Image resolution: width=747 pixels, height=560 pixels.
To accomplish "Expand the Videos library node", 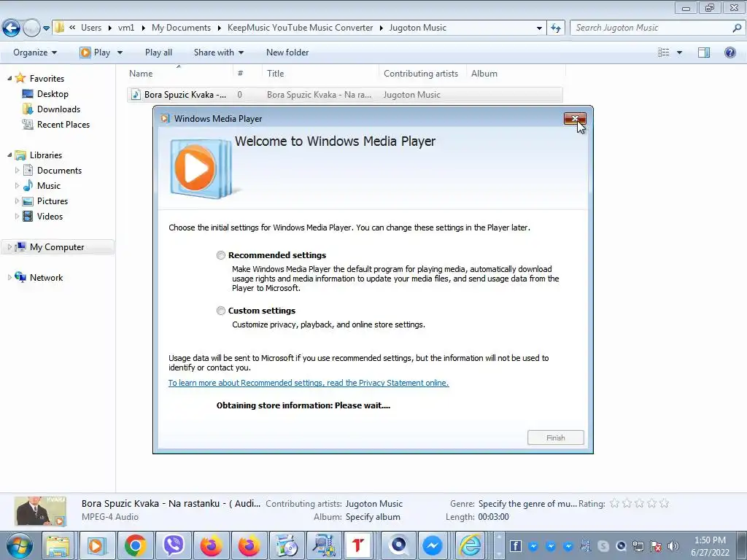I will click(18, 216).
